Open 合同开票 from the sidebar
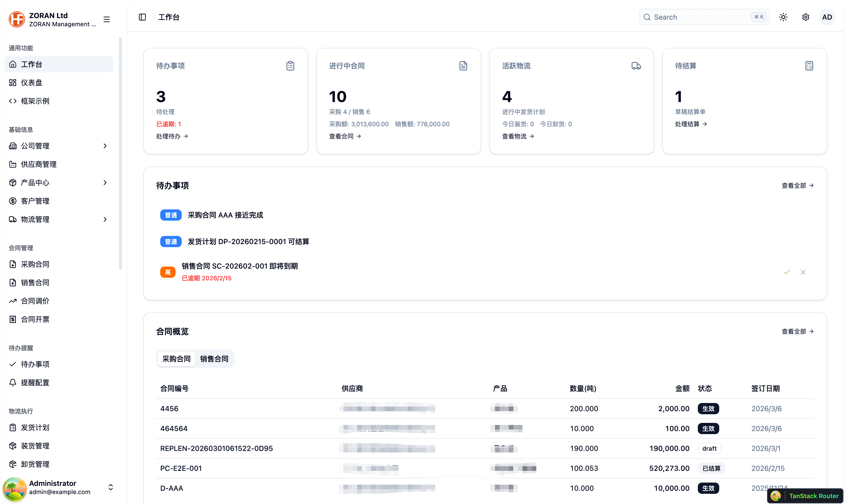The width and height of the screenshot is (844, 504). coord(35,319)
